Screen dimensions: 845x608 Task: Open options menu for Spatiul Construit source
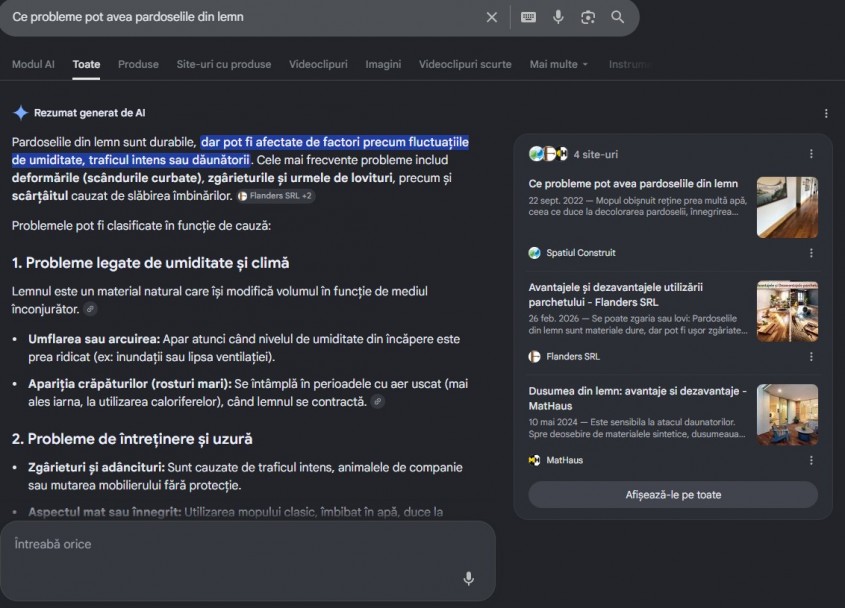point(811,253)
